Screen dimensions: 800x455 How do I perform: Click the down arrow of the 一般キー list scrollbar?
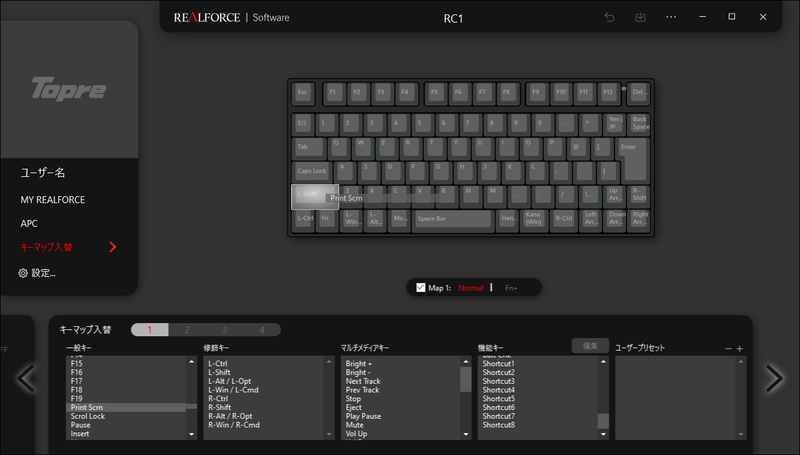[x=191, y=435]
